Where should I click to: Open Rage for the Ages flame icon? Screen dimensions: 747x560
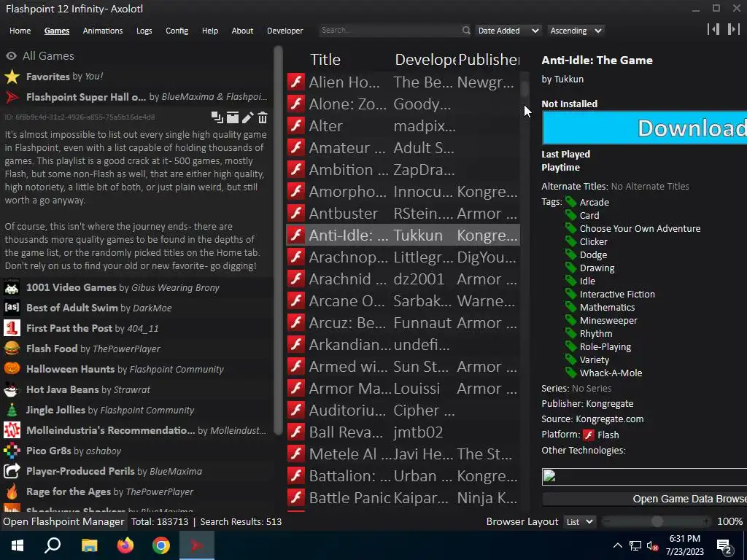[x=12, y=491]
